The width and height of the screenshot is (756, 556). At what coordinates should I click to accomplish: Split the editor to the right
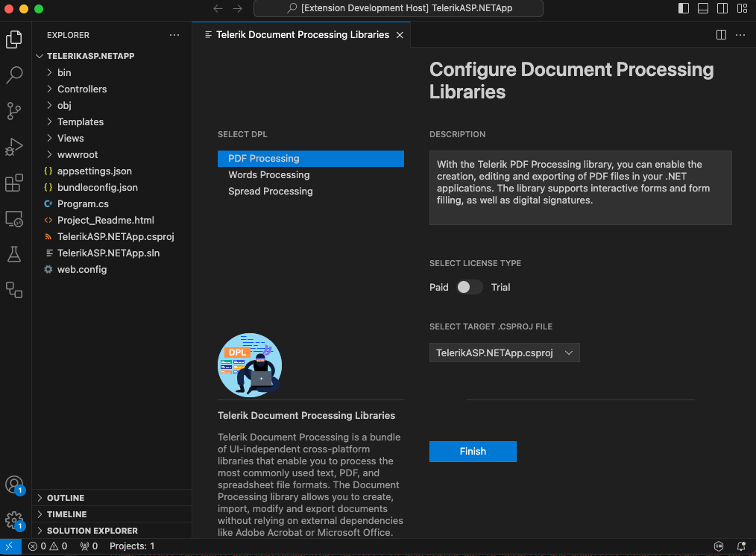click(x=721, y=35)
